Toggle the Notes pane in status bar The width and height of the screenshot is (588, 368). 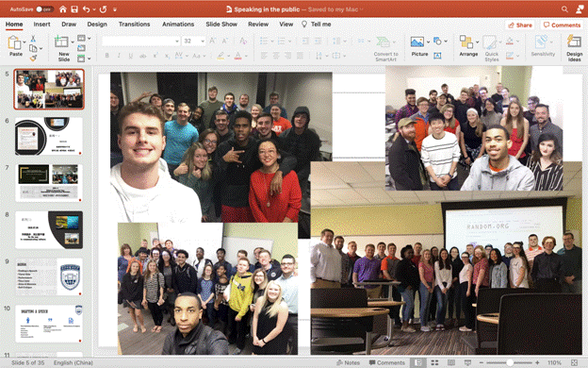[x=348, y=362]
